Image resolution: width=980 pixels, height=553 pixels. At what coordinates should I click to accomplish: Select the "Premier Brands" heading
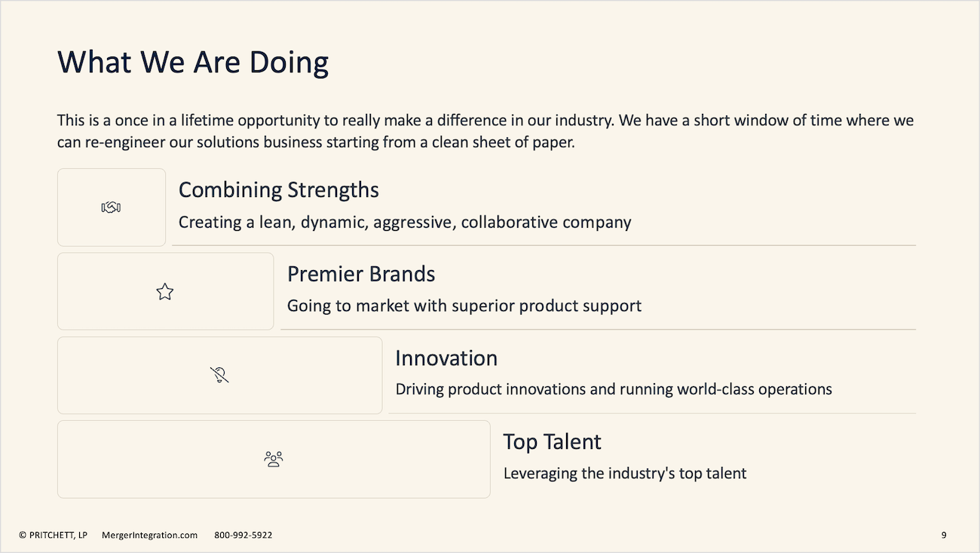[361, 274]
